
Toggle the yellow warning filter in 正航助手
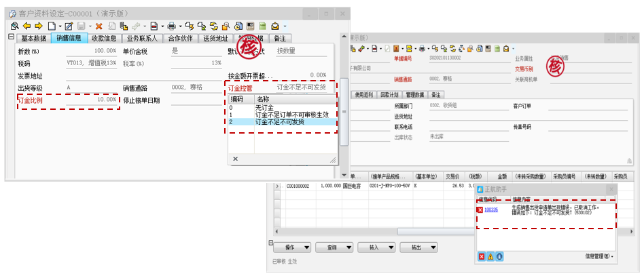490,257
